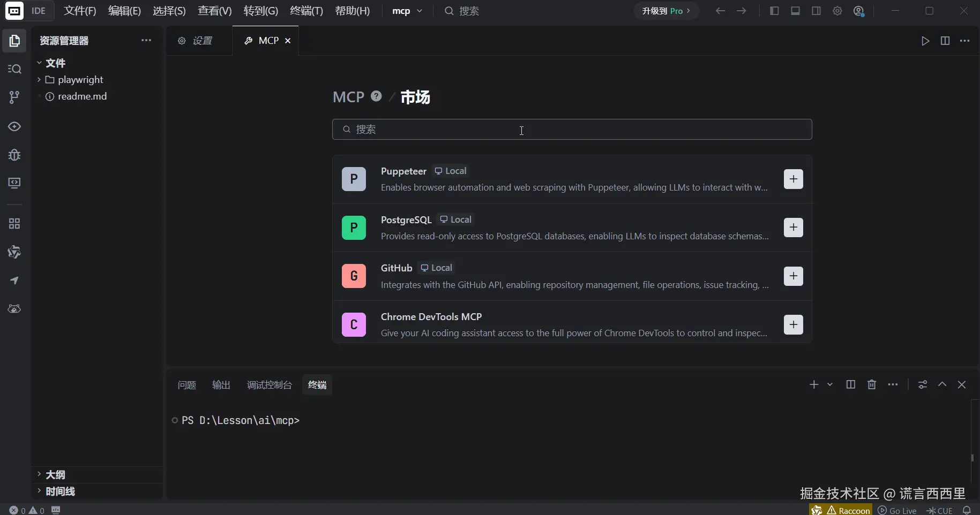Click Go Live in the status bar

pos(897,510)
